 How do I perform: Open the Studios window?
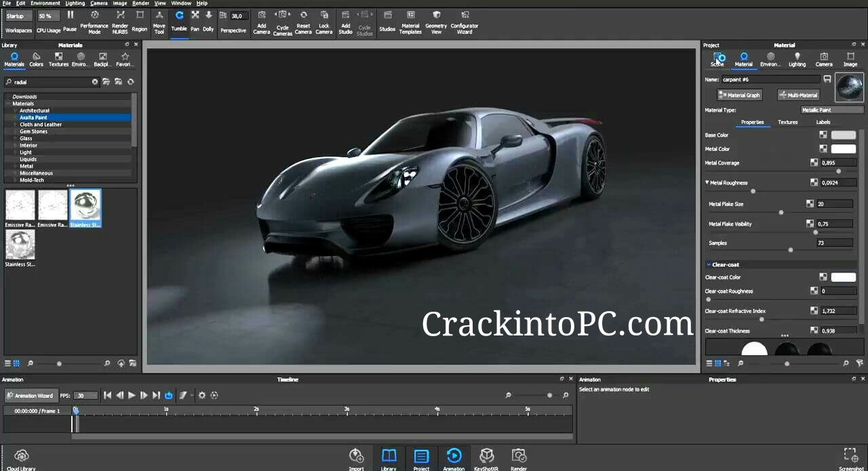[x=387, y=20]
